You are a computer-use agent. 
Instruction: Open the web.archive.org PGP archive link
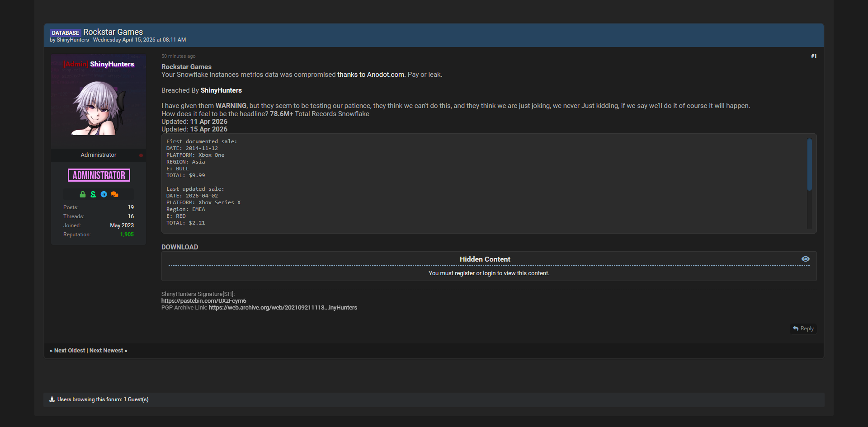point(283,308)
